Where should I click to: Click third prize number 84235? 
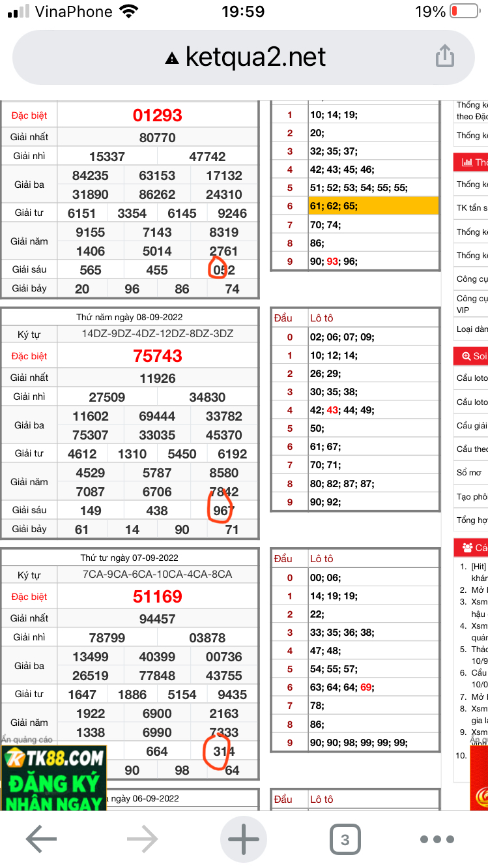tap(91, 175)
